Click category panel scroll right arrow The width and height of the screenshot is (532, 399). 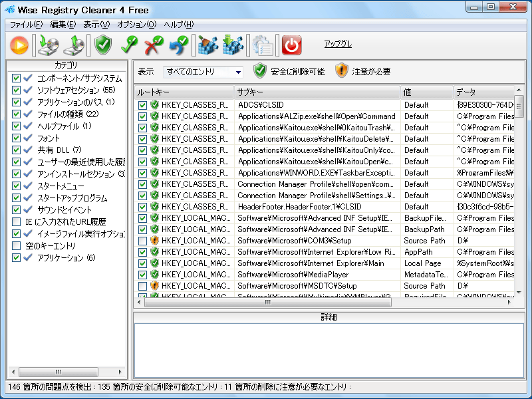[120, 372]
